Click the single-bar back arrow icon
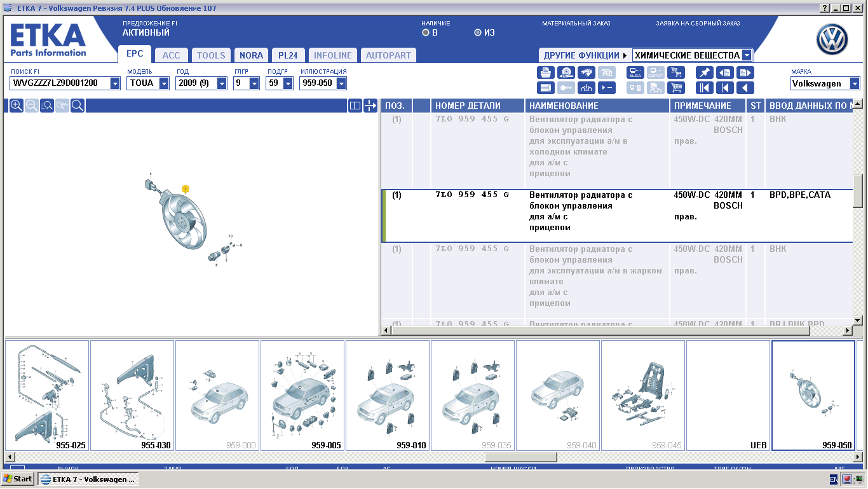The image size is (868, 489). (725, 88)
